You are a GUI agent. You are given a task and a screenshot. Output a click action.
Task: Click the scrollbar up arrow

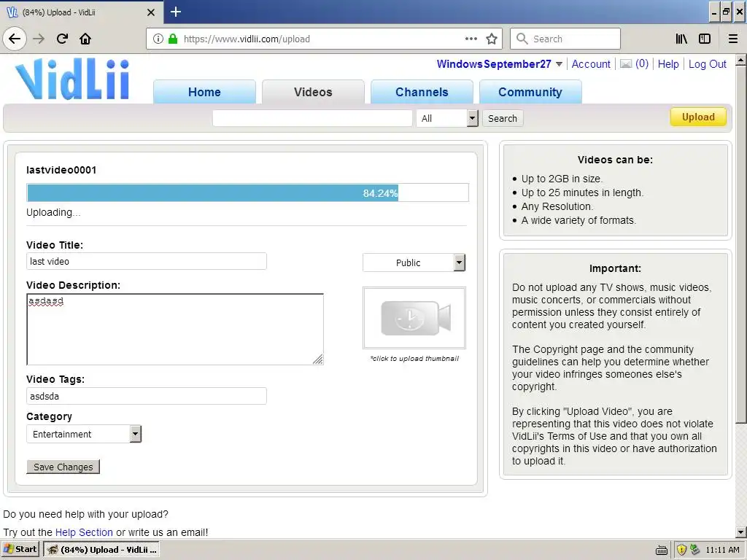pyautogui.click(x=741, y=60)
